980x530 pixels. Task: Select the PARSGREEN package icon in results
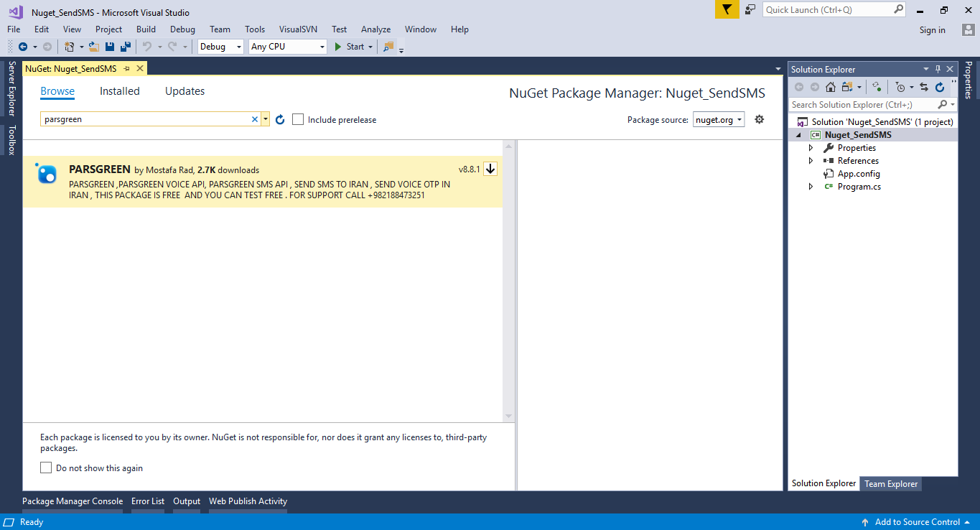pyautogui.click(x=46, y=175)
